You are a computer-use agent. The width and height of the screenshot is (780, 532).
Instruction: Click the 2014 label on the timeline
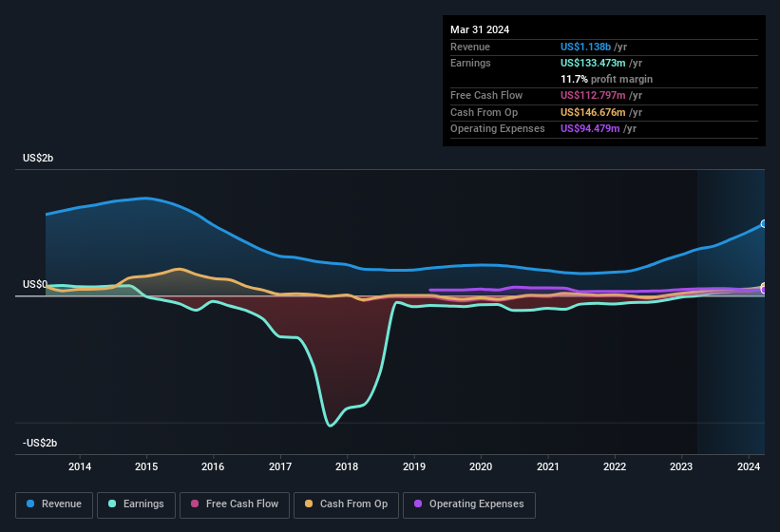click(80, 466)
